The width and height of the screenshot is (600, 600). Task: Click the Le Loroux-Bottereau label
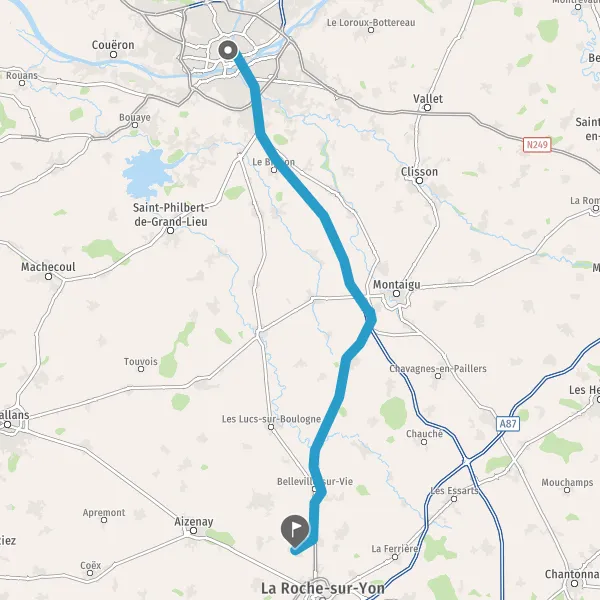[x=371, y=23]
